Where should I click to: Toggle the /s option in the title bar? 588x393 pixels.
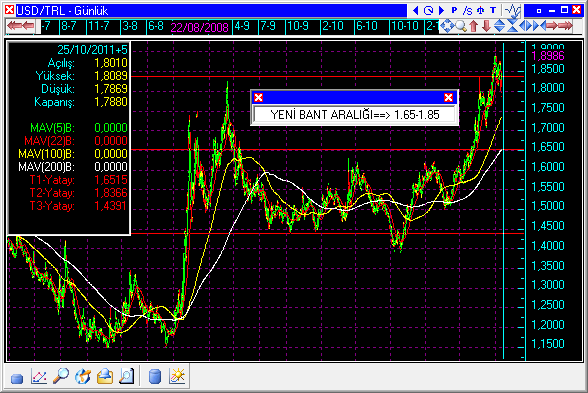[x=467, y=10]
